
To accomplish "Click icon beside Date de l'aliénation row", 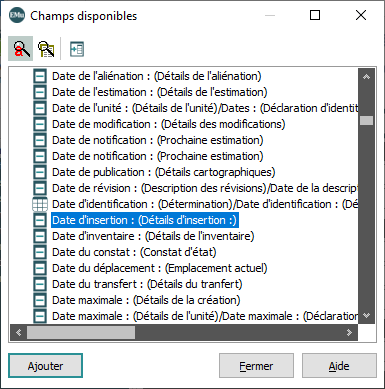I will tap(40, 76).
